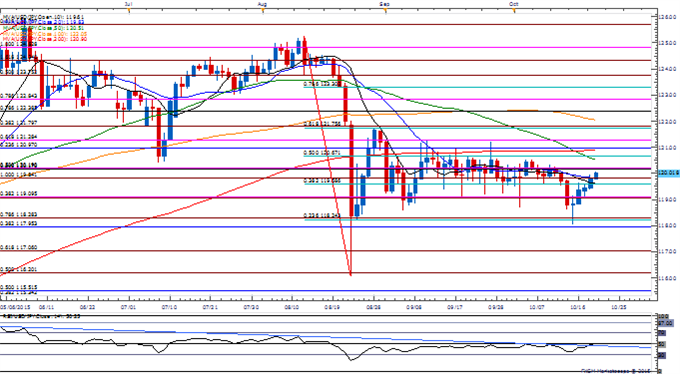Screen dimensions: 680x374
Task: Click the Jul month marker on top timeline
Action: click(128, 4)
